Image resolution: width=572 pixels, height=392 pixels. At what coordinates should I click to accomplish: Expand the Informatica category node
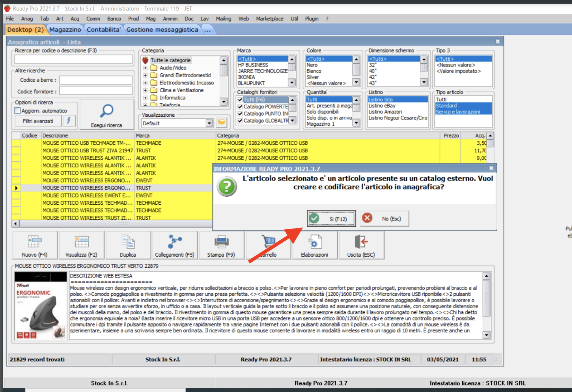146,98
